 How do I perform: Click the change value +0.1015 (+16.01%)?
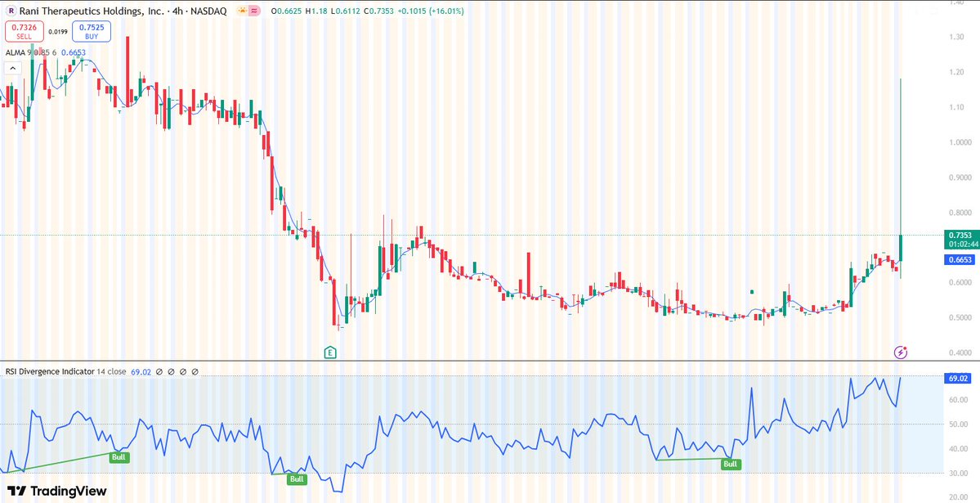432,11
